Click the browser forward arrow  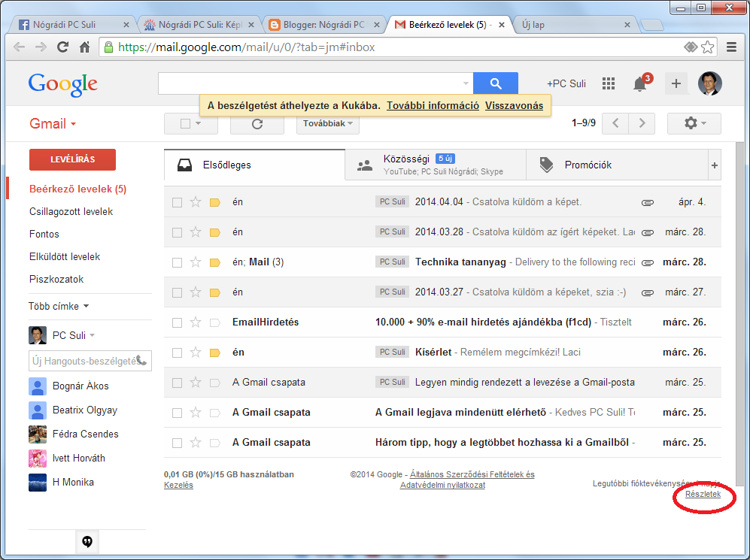(41, 47)
